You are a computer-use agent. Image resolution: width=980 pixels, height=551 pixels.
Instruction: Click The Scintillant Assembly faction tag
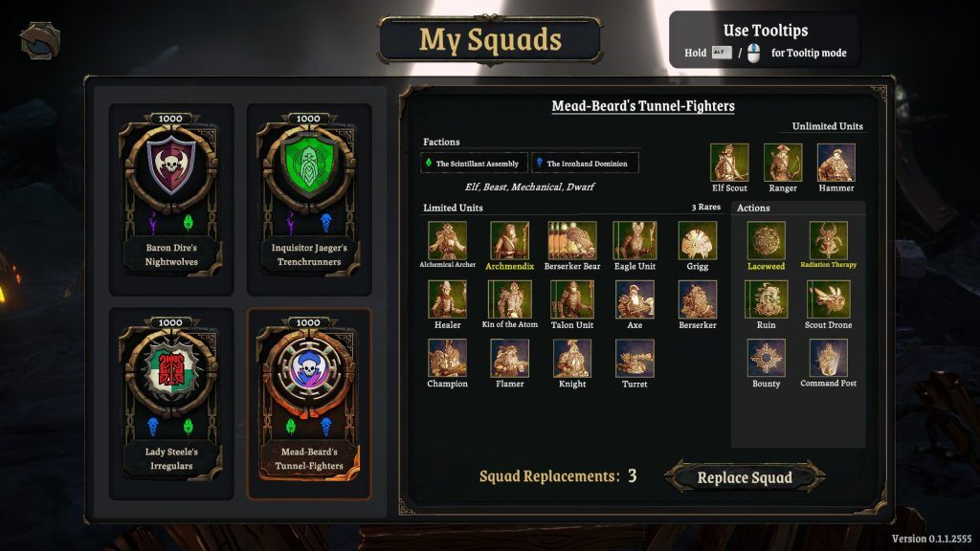click(473, 163)
